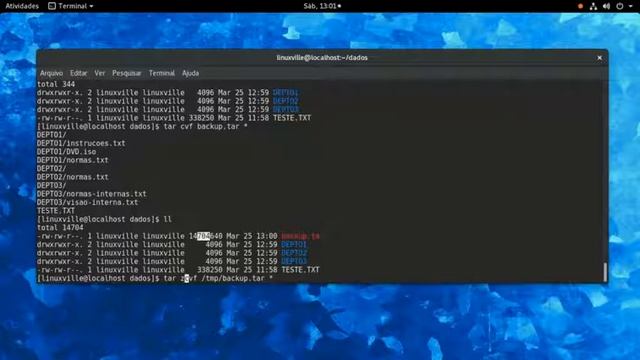The image size is (640, 360).
Task: Click the red backup.tar filename
Action: [300, 236]
